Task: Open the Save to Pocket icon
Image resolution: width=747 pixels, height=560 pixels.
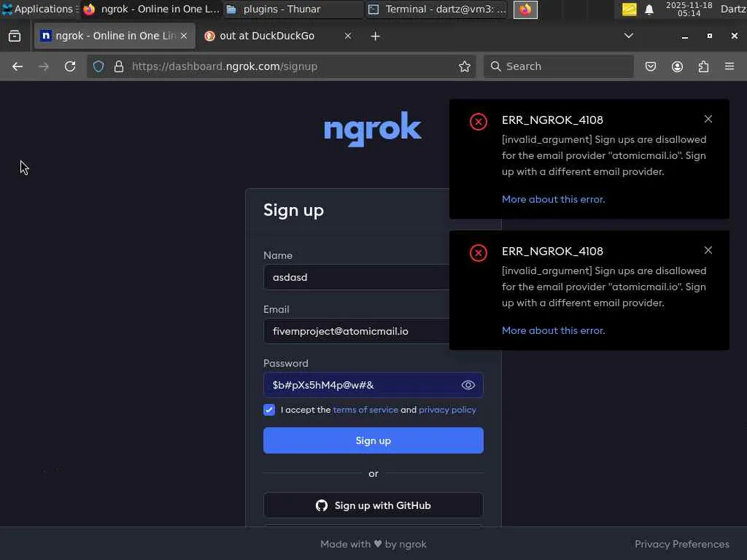Action: point(650,66)
